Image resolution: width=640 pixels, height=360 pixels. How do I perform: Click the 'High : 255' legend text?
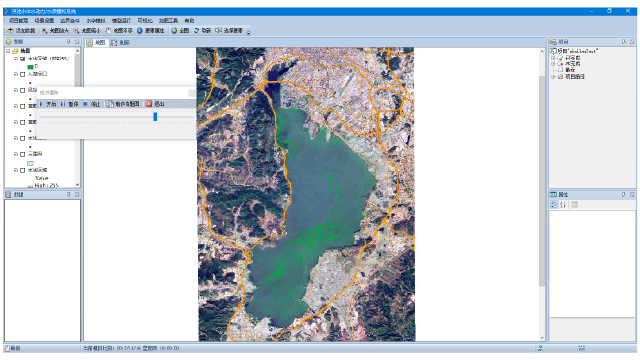click(47, 185)
